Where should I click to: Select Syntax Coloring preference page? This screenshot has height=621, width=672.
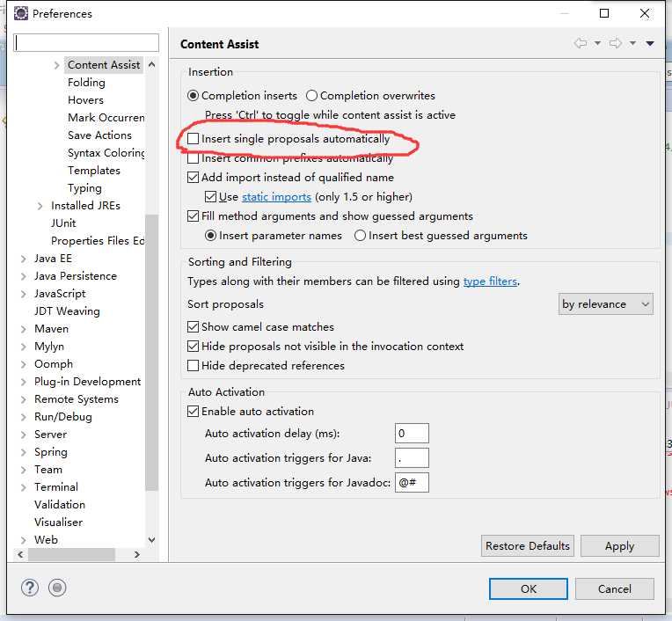[x=106, y=152]
